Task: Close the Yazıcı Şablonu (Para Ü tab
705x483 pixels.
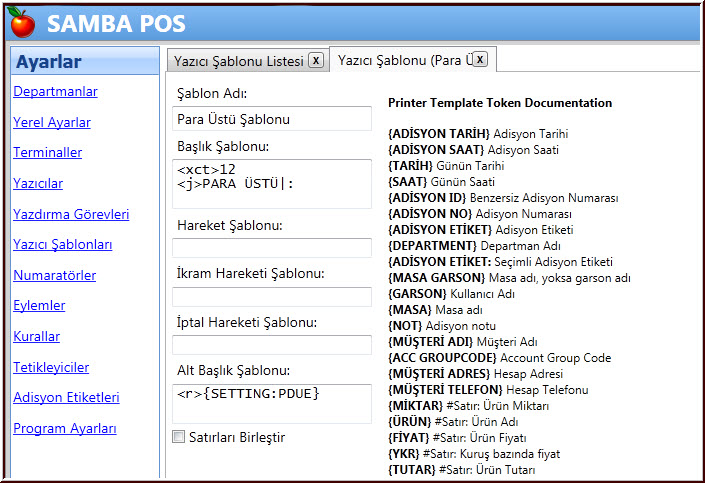Action: pyautogui.click(x=480, y=60)
